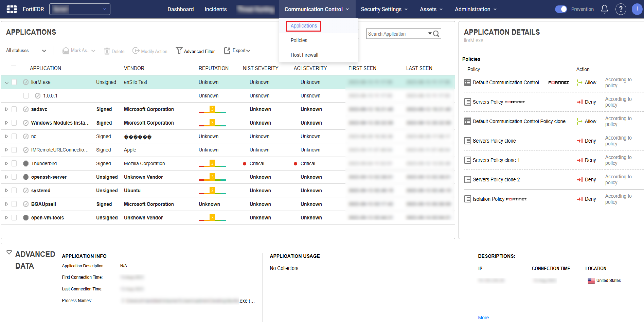The height and width of the screenshot is (322, 644).
Task: Expand the sedsvc application row
Action: click(x=6, y=109)
